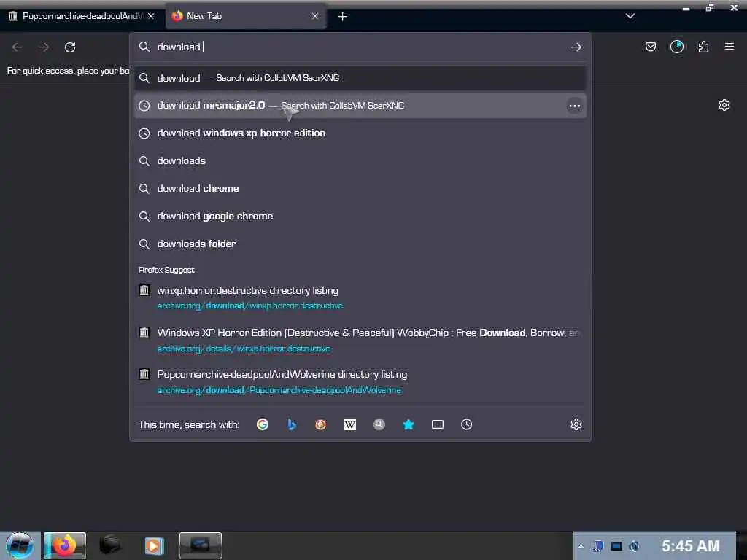Click the taskbar window thumbnail button
The image size is (747, 560).
(x=201, y=545)
